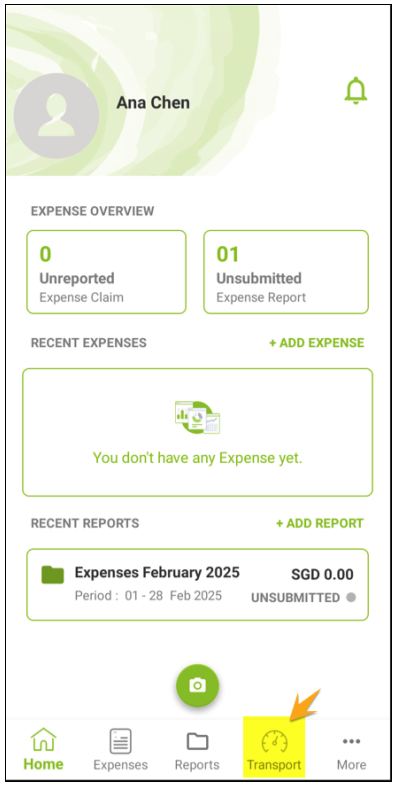Open the Unsubmitted Expense Report card
Screen dimensions: 395x785
(286, 272)
